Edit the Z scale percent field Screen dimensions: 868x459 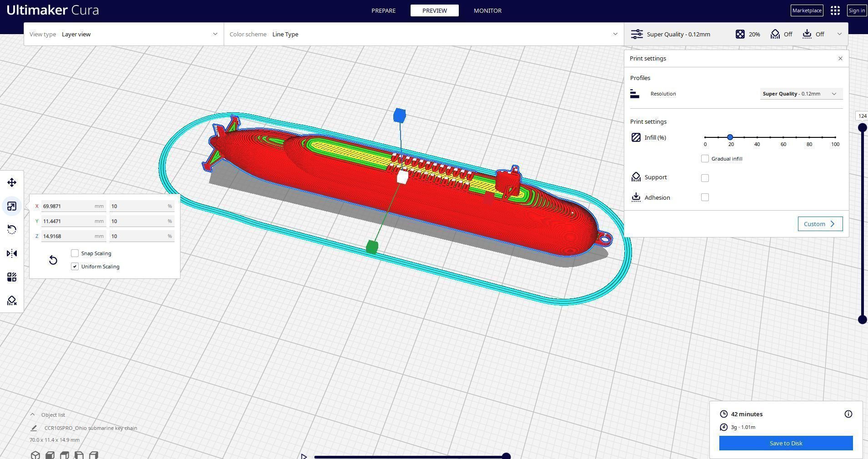click(142, 236)
